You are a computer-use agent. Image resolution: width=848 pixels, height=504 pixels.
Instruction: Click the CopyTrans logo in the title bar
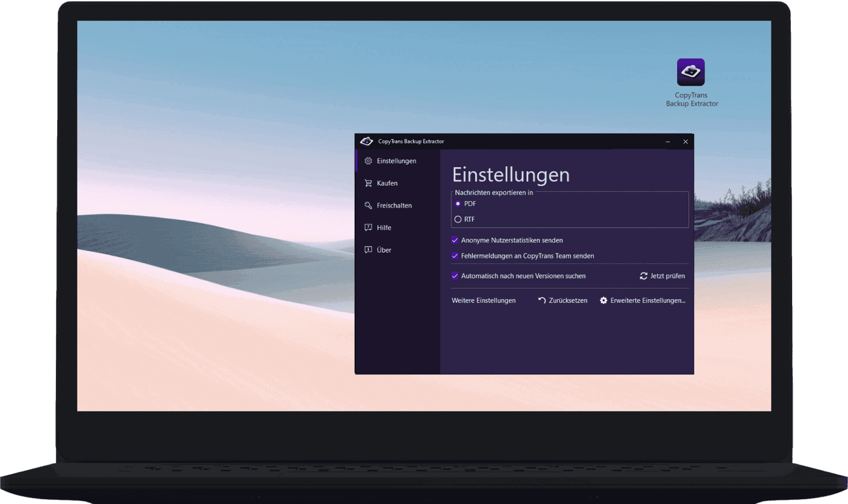point(367,142)
